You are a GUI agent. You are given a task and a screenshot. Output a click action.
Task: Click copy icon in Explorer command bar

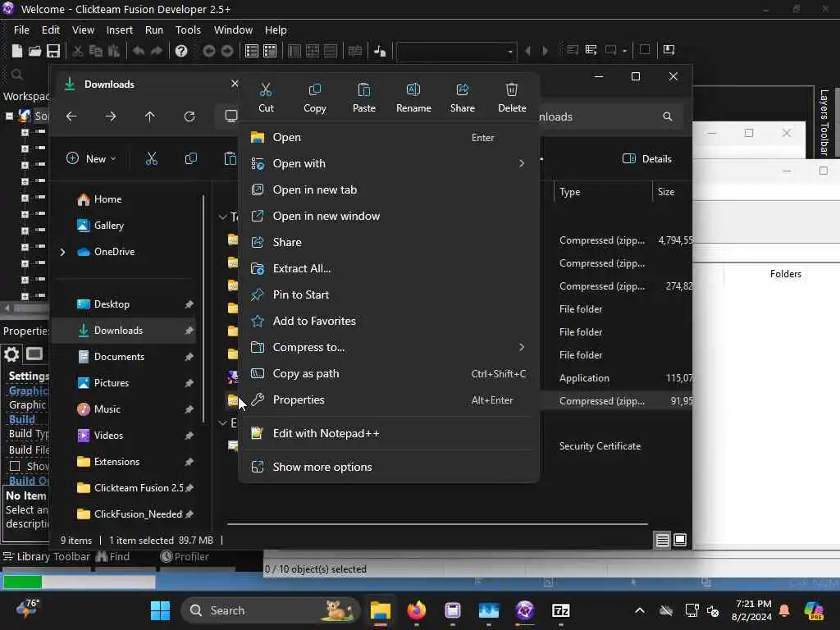point(190,158)
